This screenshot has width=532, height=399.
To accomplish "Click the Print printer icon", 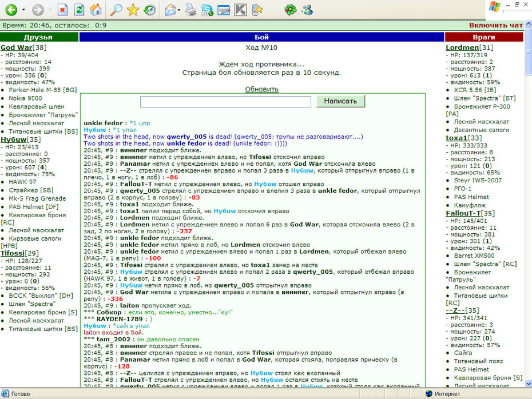I will [190, 10].
